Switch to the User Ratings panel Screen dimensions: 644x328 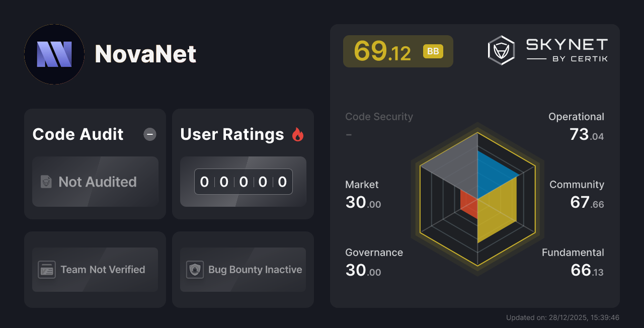click(x=243, y=163)
